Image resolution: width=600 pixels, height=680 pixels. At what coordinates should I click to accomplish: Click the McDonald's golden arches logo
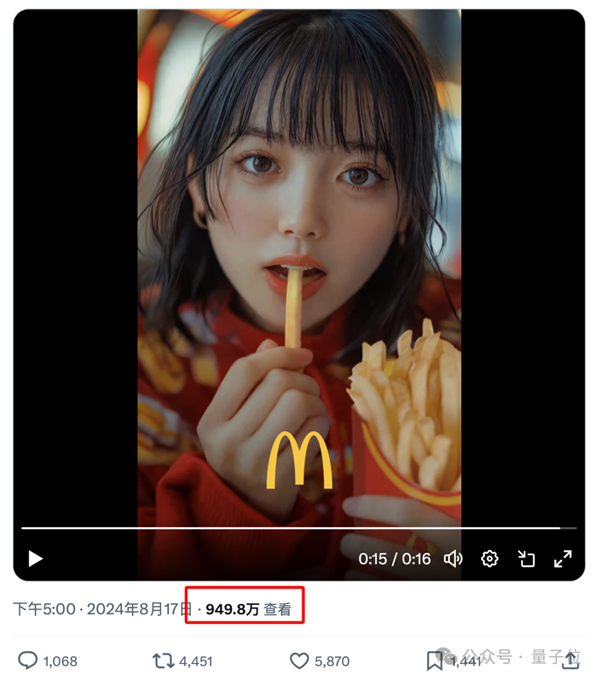click(x=299, y=460)
